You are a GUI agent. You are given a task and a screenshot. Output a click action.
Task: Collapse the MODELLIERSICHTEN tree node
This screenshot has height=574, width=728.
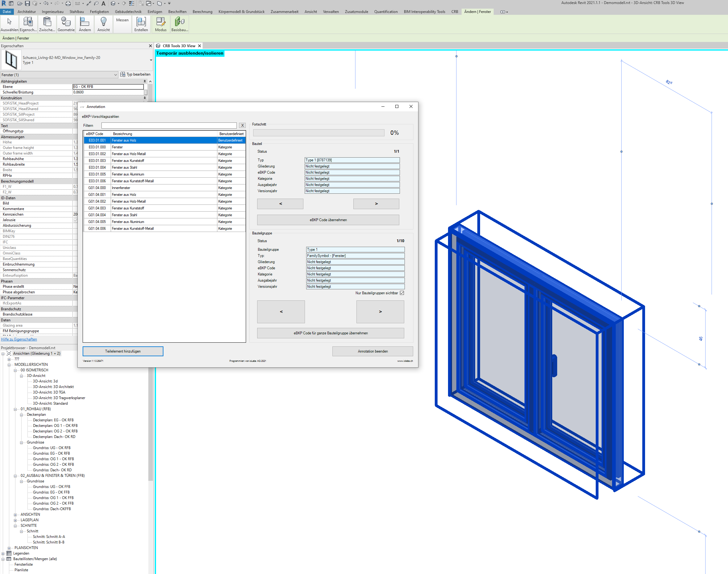coord(9,365)
